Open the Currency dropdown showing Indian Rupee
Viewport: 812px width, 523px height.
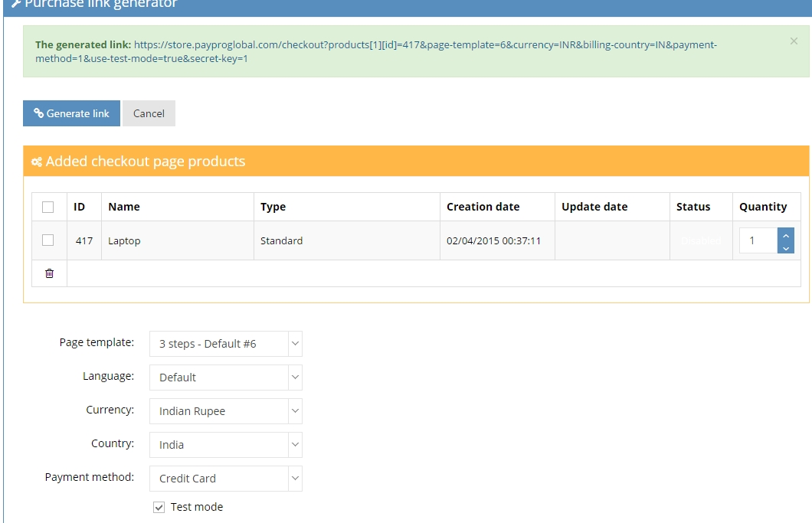point(226,411)
